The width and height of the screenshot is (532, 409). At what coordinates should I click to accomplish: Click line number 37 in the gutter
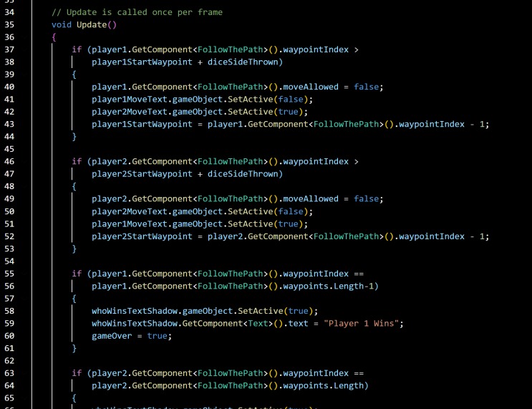(9, 49)
